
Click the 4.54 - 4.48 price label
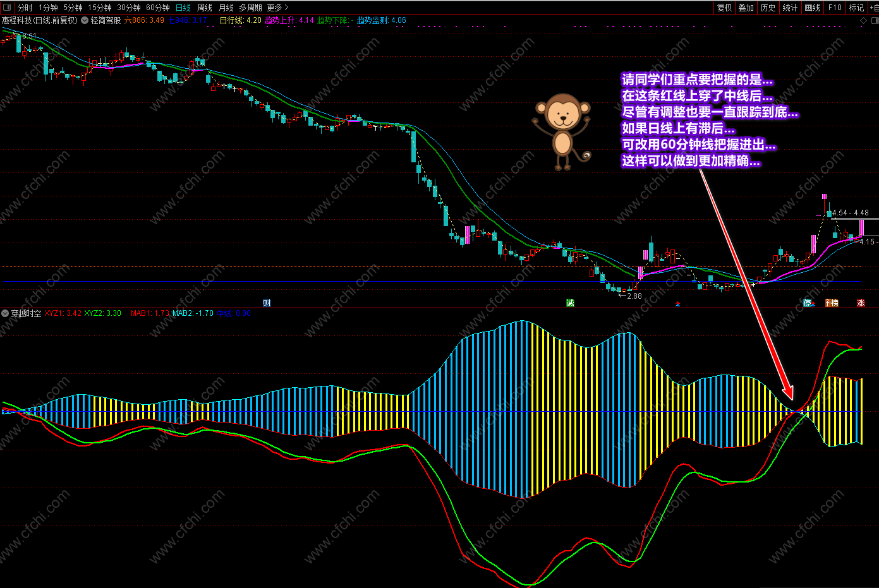[x=850, y=213]
